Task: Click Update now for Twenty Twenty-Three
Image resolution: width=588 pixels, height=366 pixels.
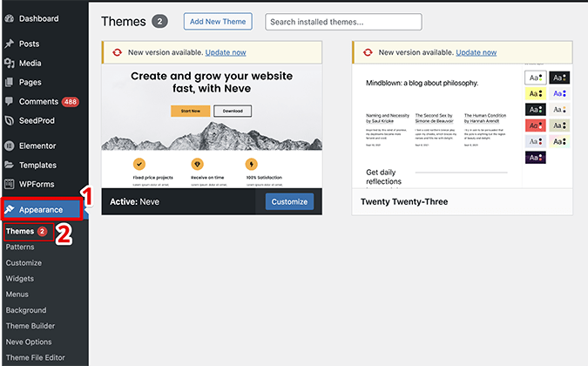Action: (x=476, y=52)
